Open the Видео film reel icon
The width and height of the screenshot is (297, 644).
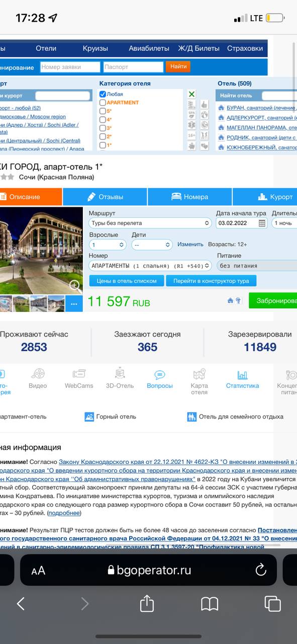point(38,374)
